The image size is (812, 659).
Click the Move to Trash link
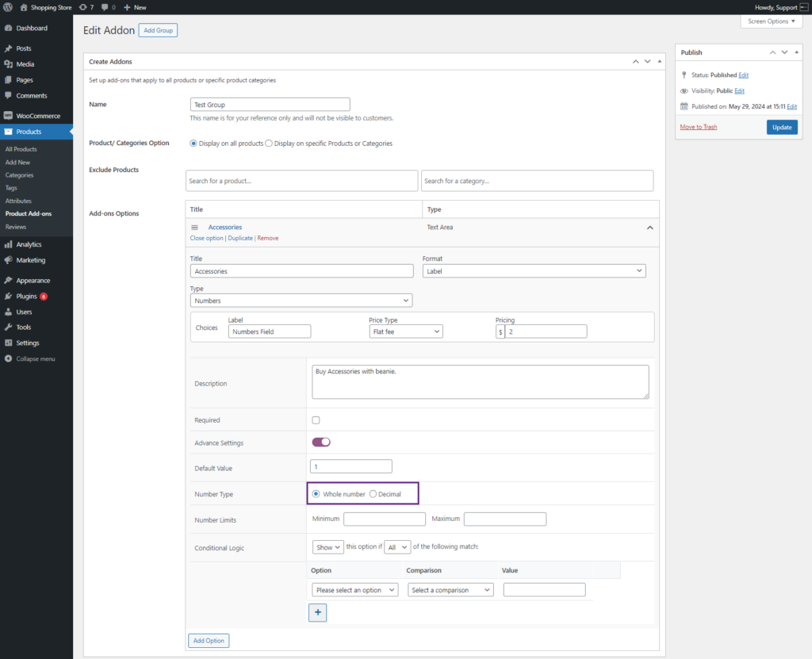pyautogui.click(x=698, y=127)
